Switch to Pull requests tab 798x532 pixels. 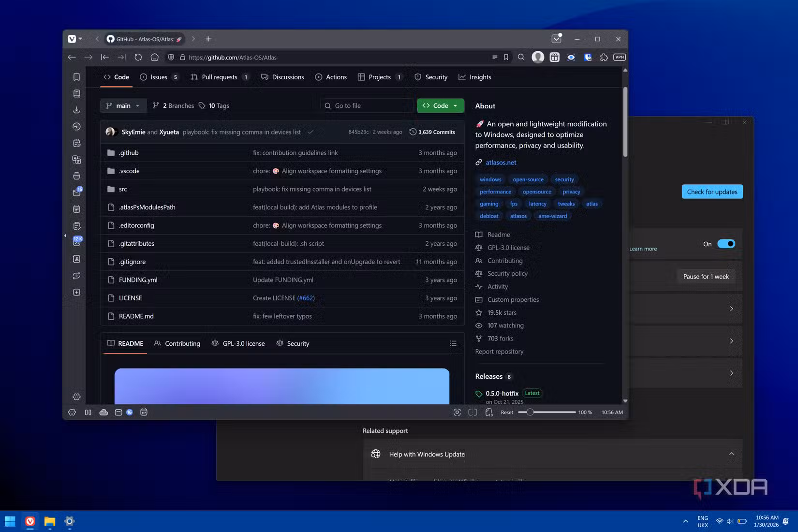point(220,77)
